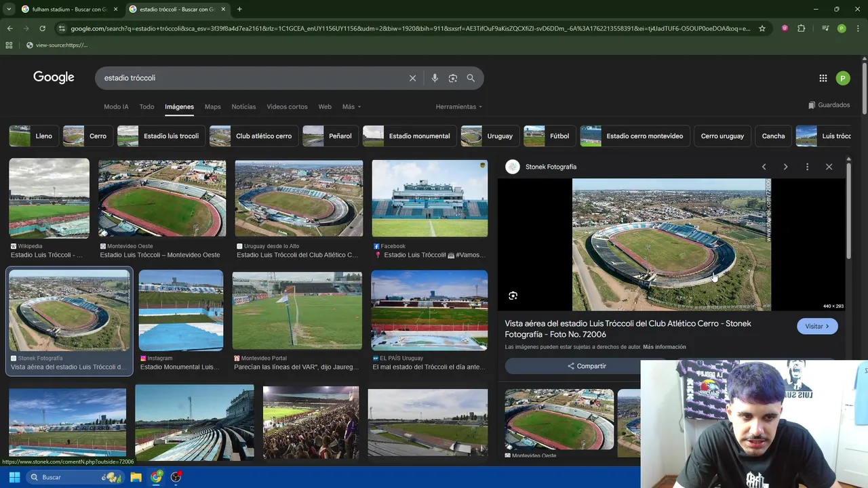Open more options in preview panel
The image size is (868, 488).
click(x=807, y=167)
